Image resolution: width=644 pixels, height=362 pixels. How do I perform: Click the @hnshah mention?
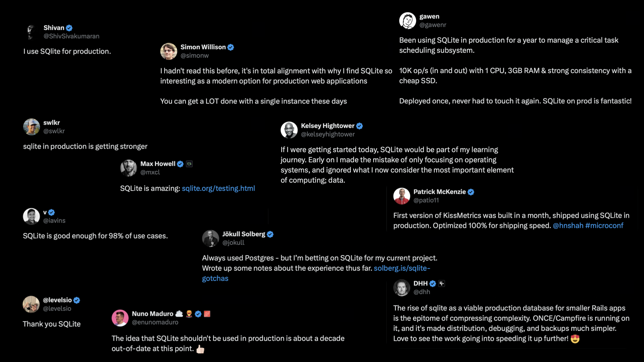click(568, 226)
